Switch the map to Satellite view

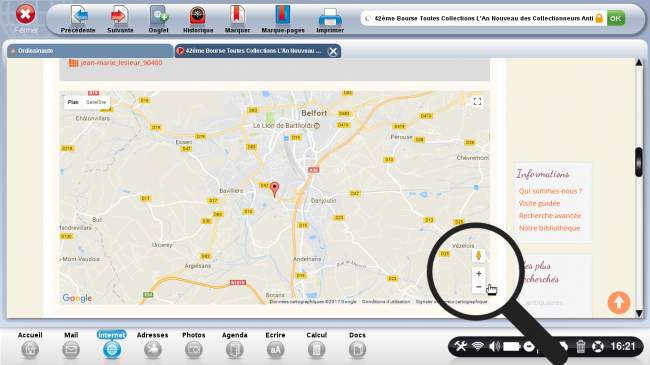tap(96, 102)
